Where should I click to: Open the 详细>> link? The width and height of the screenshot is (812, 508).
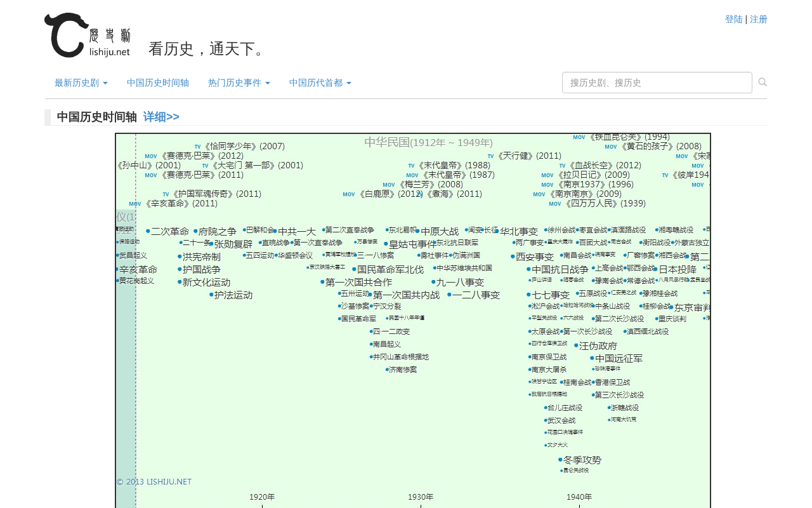[x=161, y=117]
